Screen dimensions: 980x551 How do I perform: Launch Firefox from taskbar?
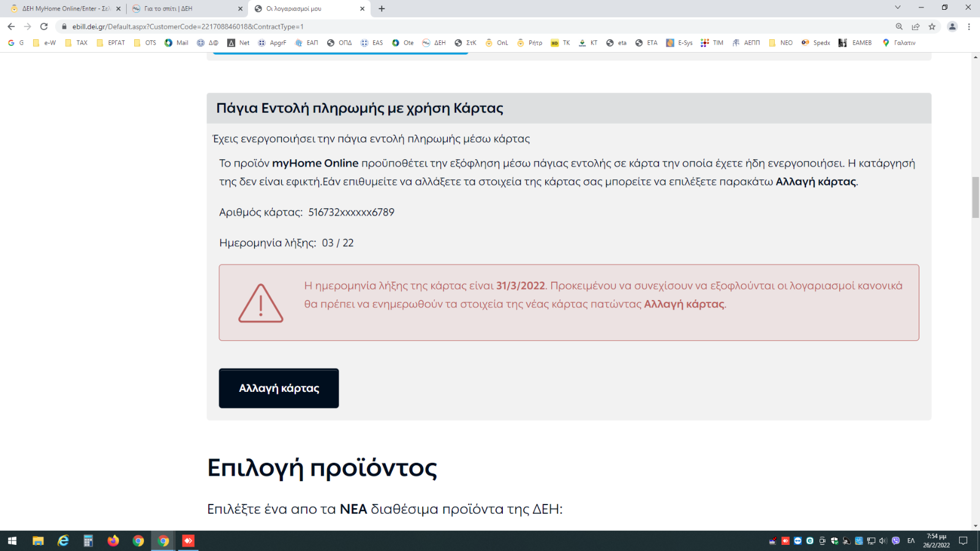(x=113, y=541)
